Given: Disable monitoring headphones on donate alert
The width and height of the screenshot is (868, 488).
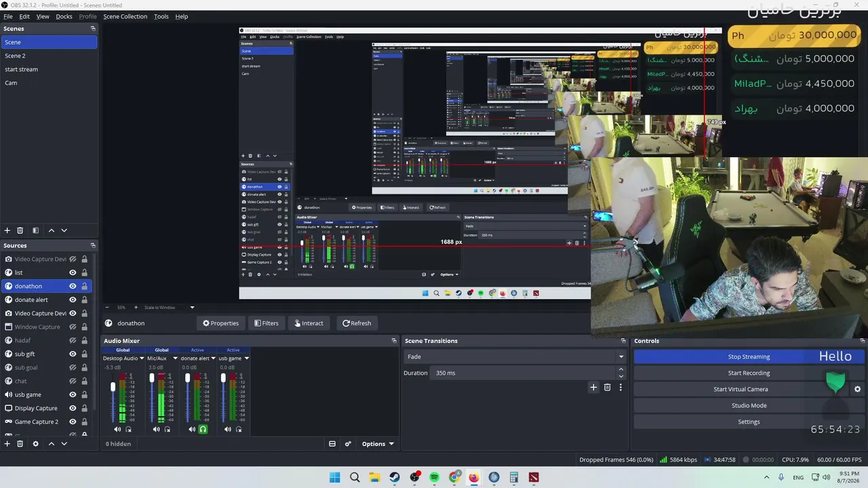Looking at the screenshot, I should tap(203, 429).
